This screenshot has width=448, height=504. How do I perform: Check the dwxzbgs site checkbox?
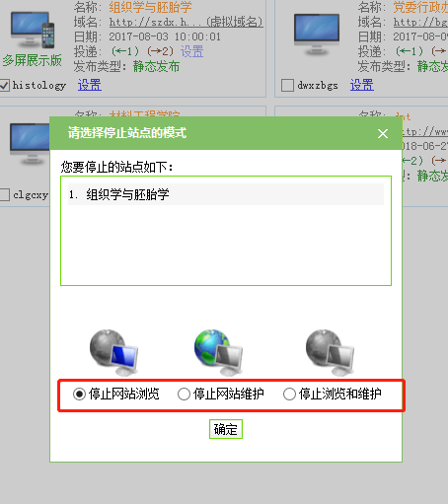point(287,85)
